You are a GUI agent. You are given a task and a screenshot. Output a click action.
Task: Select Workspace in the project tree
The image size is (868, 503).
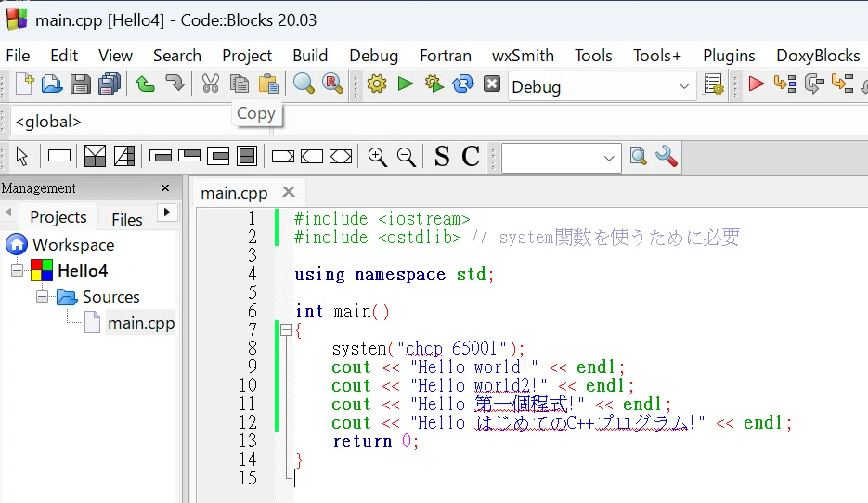pos(73,245)
